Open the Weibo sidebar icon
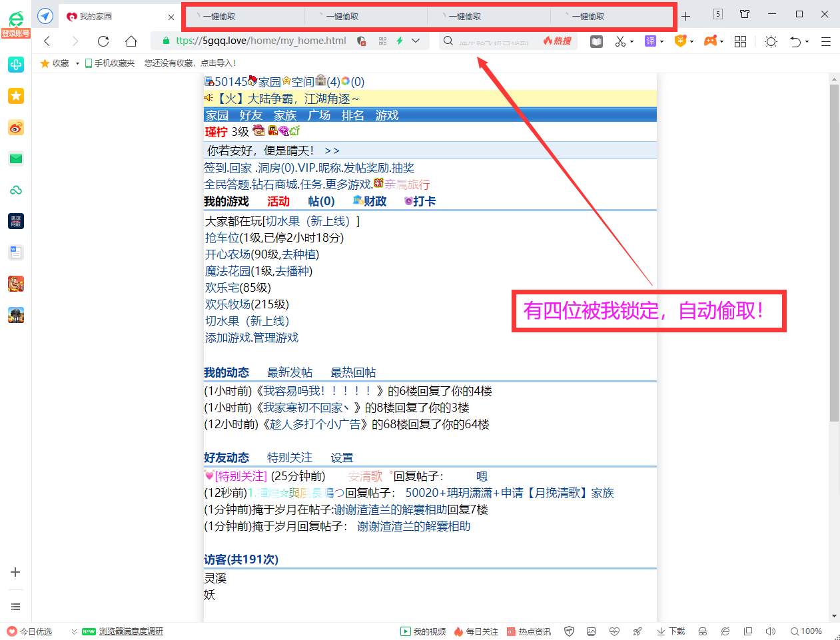Image resolution: width=840 pixels, height=640 pixels. pos(16,127)
